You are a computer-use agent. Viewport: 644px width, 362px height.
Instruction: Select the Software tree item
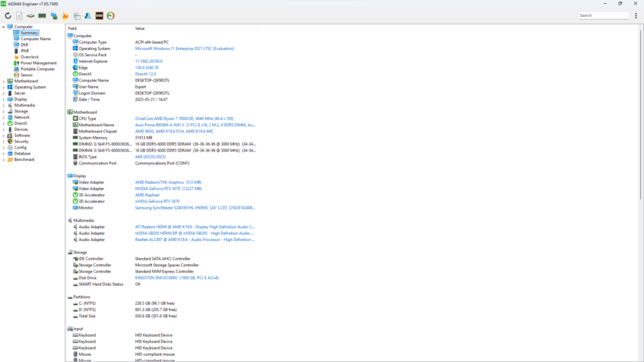(22, 136)
